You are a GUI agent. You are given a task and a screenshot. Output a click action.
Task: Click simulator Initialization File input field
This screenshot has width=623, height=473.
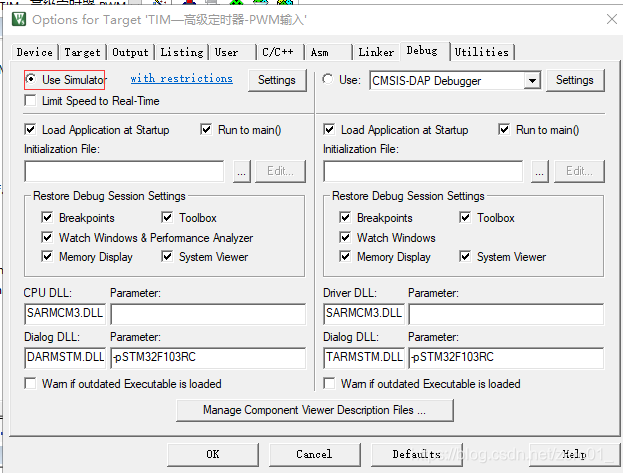[x=124, y=171]
